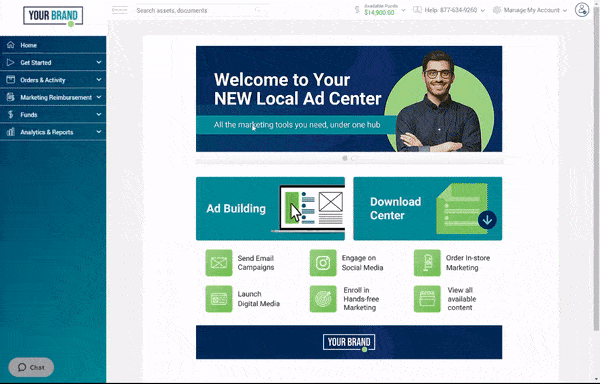
Task: Click View all available content link
Action: [x=461, y=299]
